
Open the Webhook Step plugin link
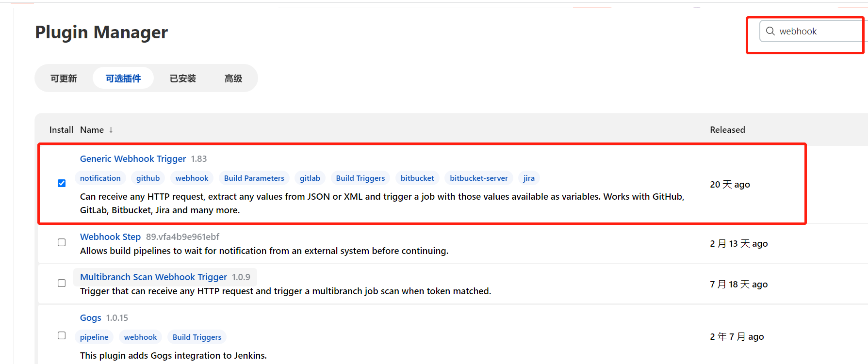[x=110, y=237]
